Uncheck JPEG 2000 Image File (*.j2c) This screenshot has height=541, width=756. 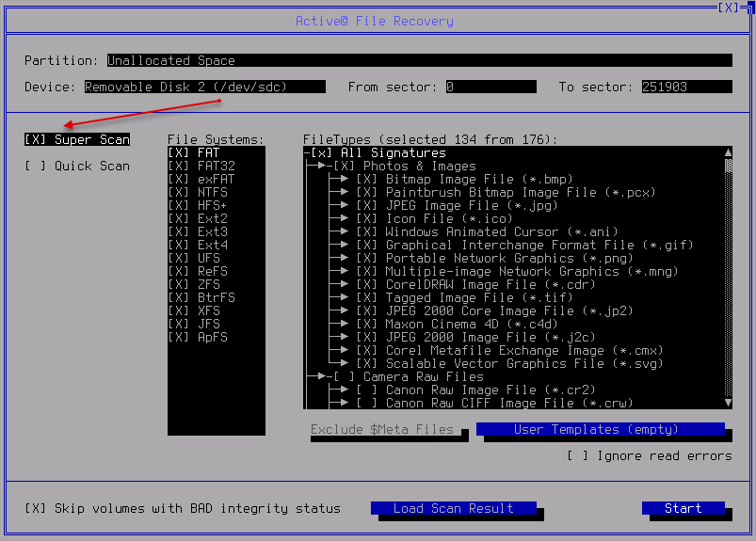(x=367, y=337)
